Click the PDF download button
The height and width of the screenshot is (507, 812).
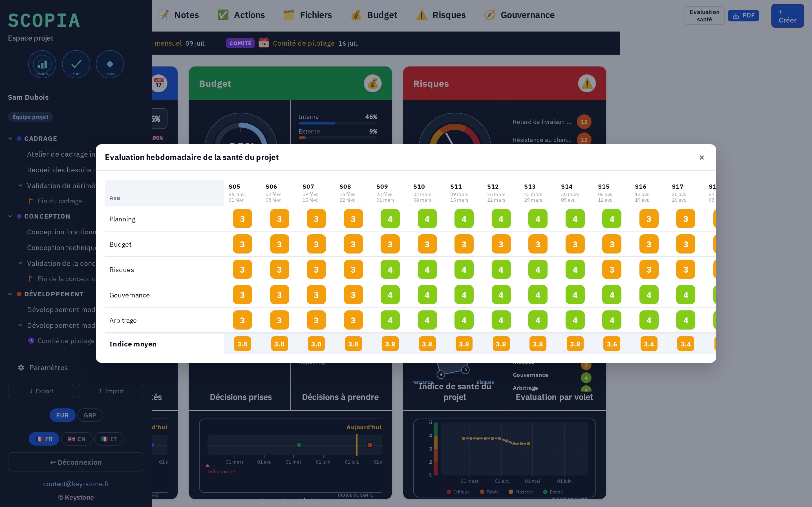pyautogui.click(x=743, y=15)
